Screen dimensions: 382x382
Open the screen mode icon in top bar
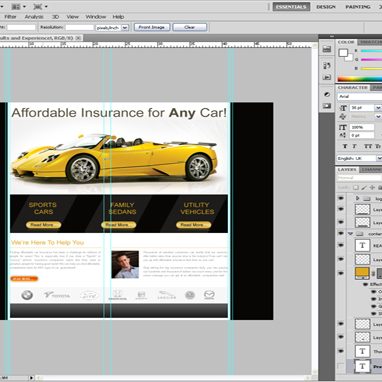pyautogui.click(x=38, y=6)
